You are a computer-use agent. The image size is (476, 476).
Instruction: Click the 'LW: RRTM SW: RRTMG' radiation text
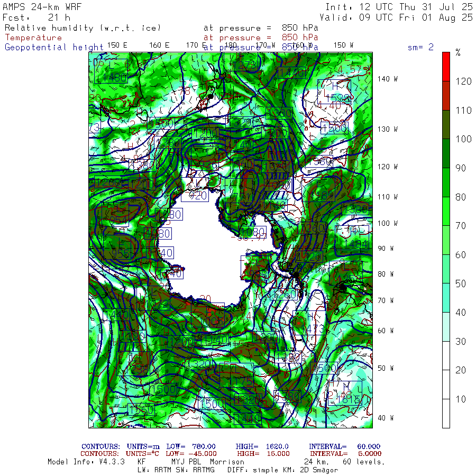pos(176,470)
